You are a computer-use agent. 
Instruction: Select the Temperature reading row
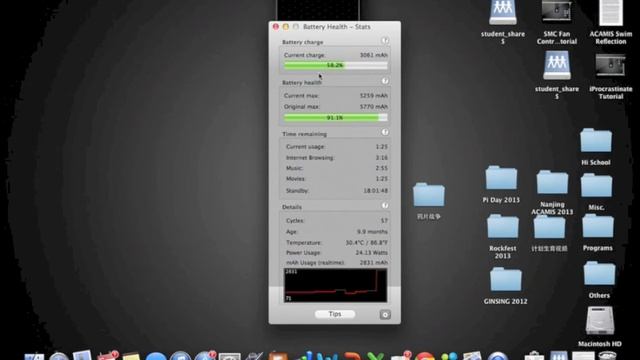tap(336, 242)
